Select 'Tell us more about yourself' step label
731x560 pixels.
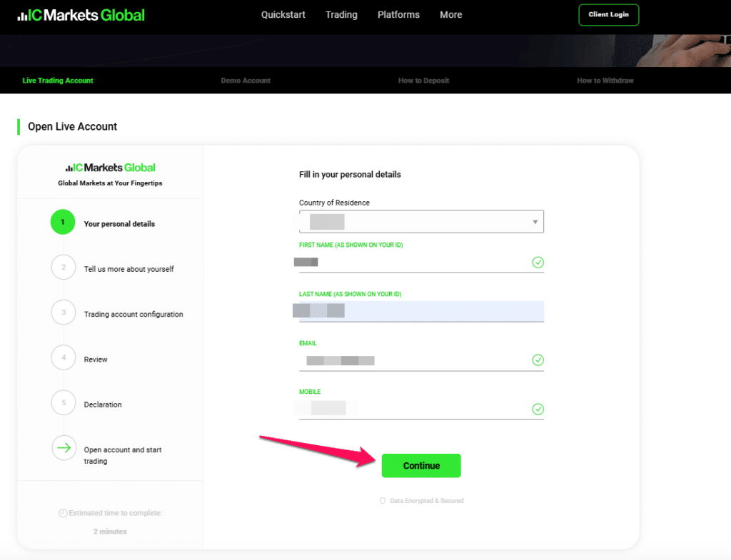tap(128, 269)
